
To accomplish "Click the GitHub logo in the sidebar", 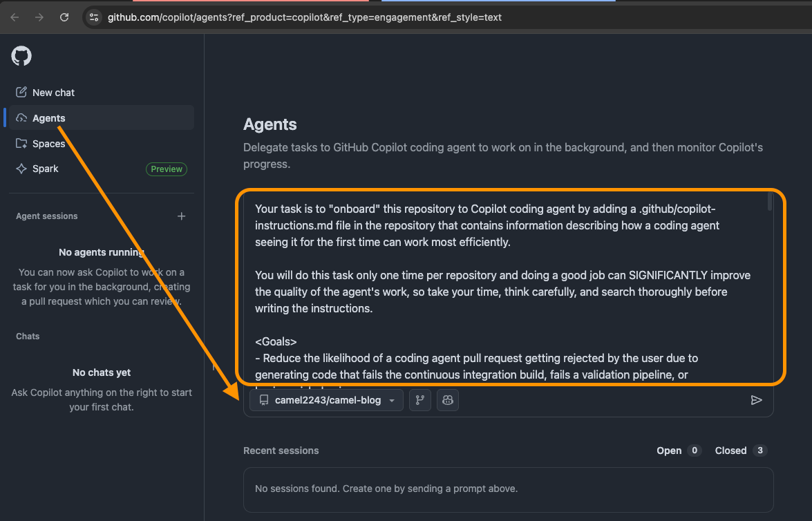I will point(21,56).
